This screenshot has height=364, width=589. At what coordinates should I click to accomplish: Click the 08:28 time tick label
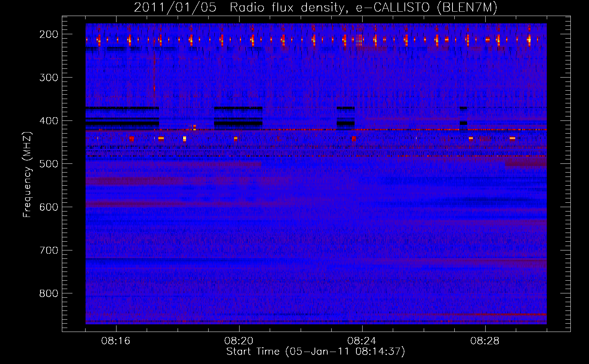click(485, 341)
